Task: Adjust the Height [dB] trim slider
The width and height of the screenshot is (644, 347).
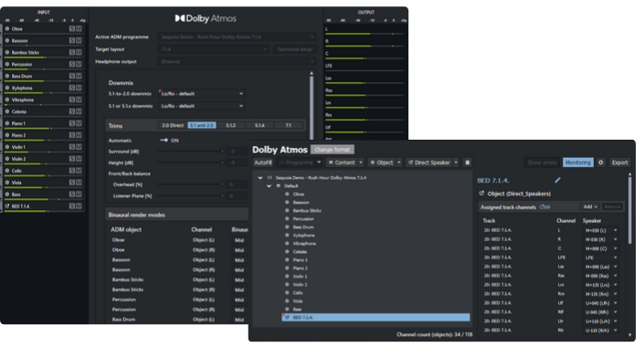Action: pyautogui.click(x=191, y=163)
